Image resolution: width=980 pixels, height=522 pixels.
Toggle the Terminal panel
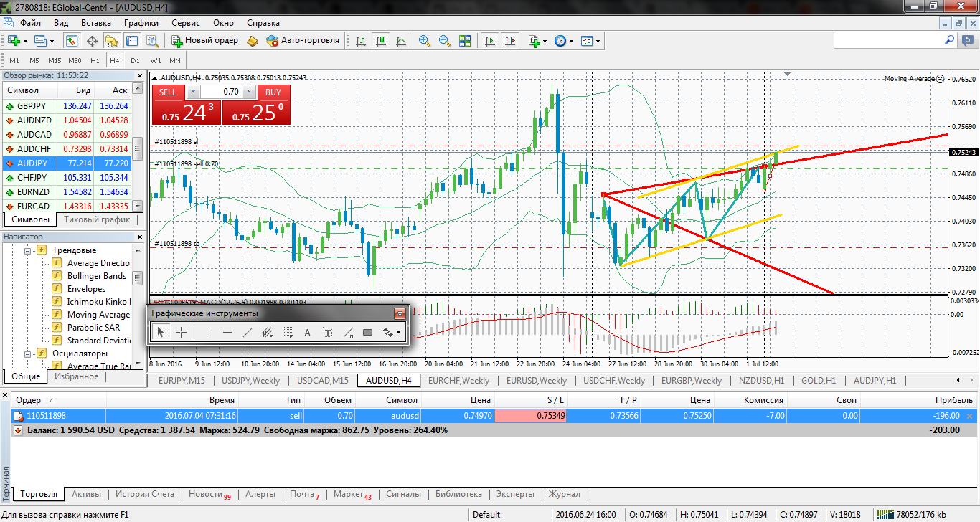pyautogui.click(x=131, y=41)
